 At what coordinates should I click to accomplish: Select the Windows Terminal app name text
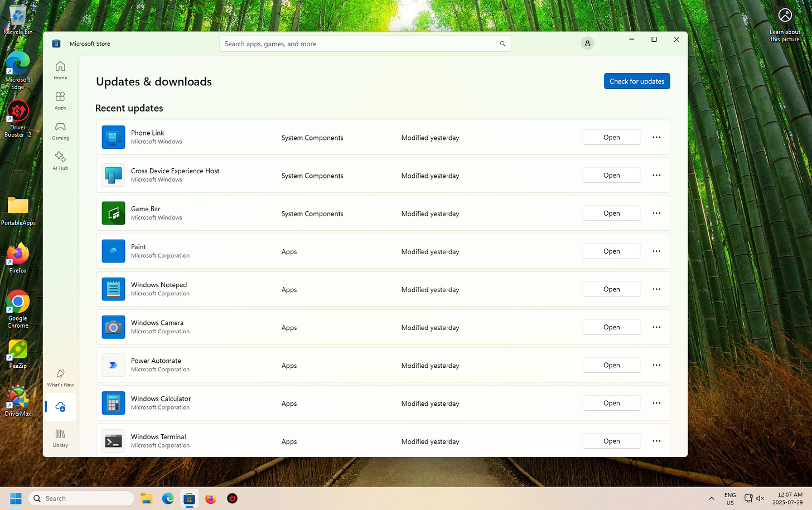158,436
